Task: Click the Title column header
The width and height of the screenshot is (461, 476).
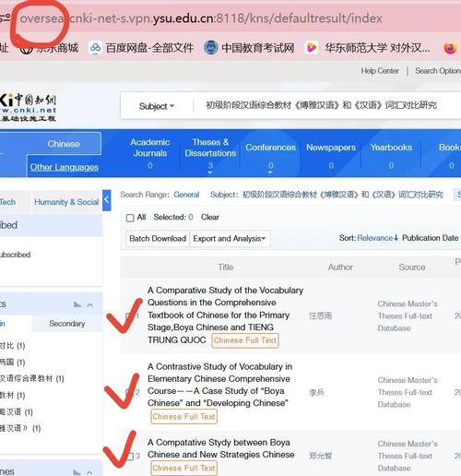Action: click(226, 268)
